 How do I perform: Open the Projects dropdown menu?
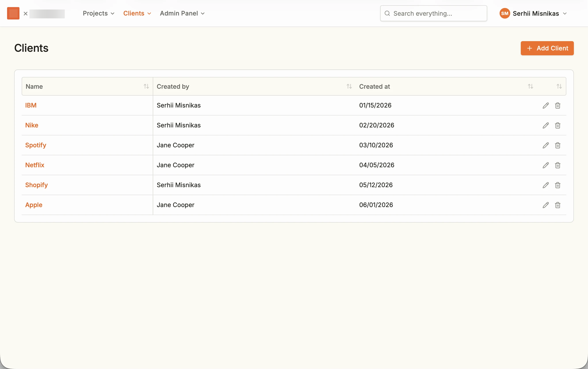click(x=99, y=13)
